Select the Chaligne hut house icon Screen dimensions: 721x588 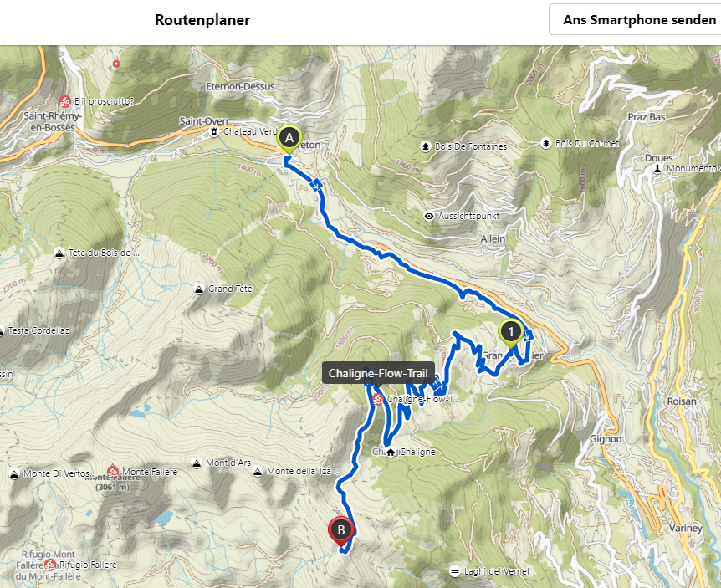(x=391, y=453)
